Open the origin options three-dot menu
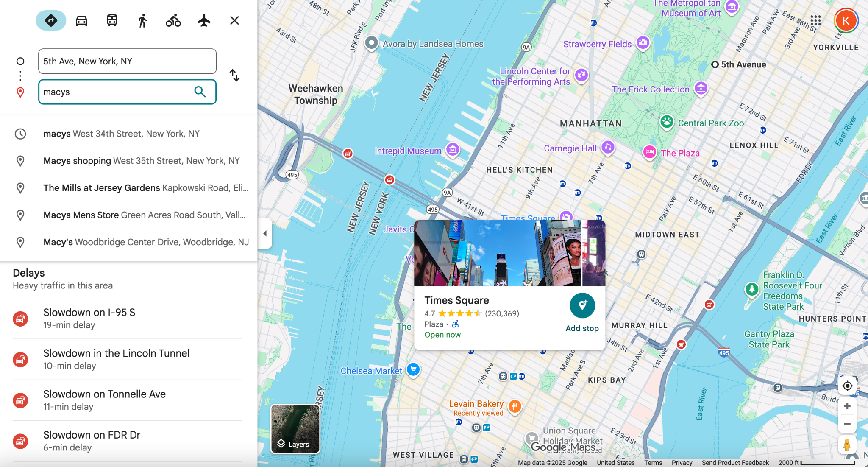868x467 pixels. [x=20, y=76]
